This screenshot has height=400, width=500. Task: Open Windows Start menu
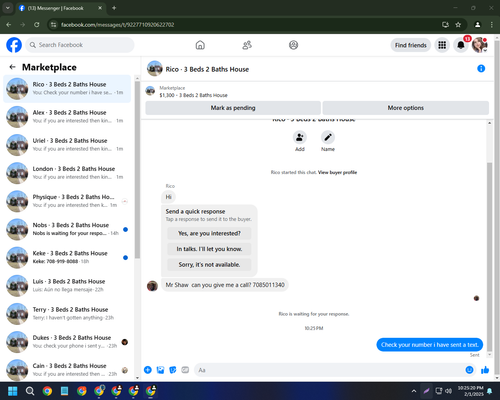point(13,391)
